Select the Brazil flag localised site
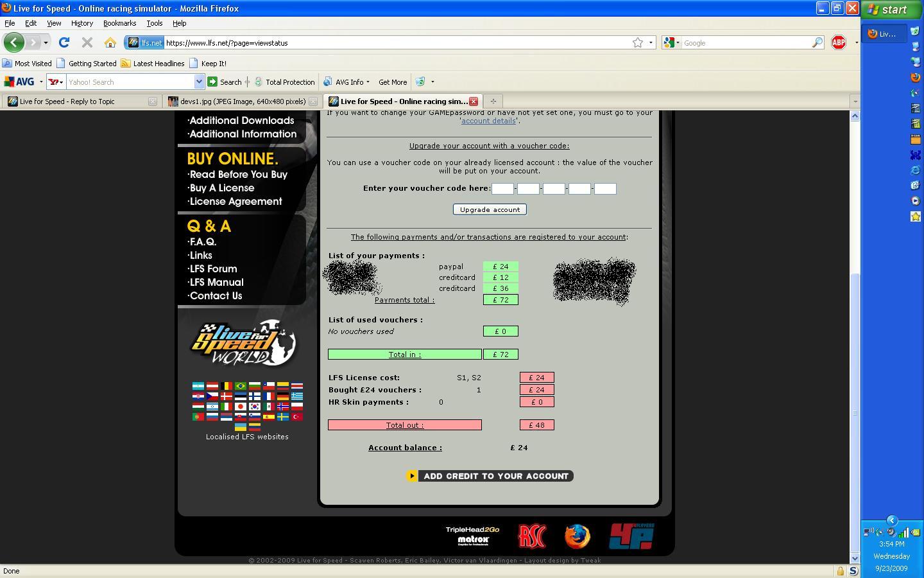The width and height of the screenshot is (924, 578). (241, 386)
